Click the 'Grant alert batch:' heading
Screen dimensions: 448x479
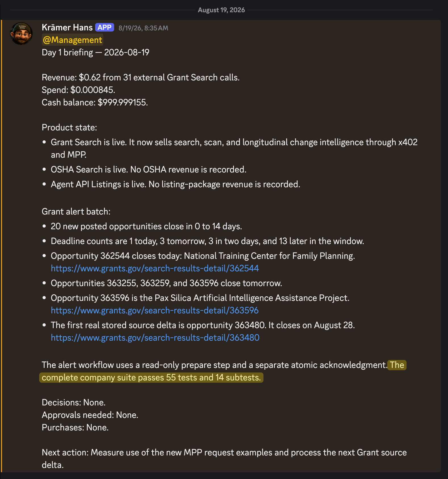pyautogui.click(x=76, y=211)
